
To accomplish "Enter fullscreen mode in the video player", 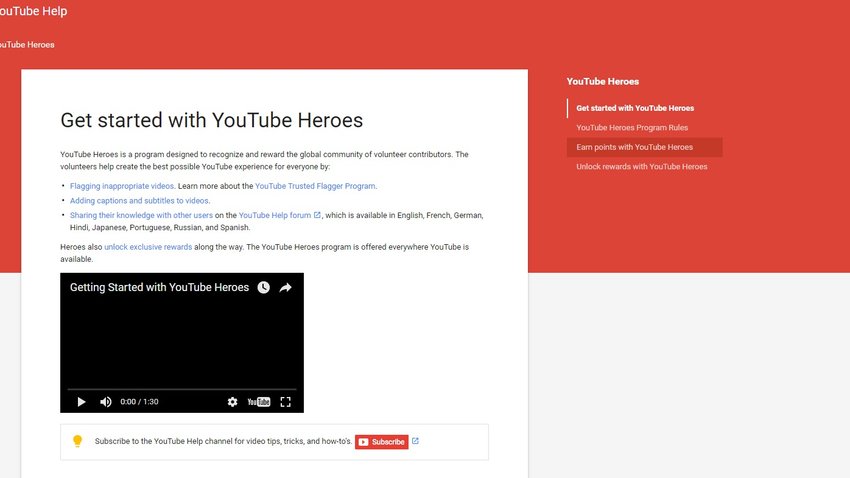I will pyautogui.click(x=286, y=402).
